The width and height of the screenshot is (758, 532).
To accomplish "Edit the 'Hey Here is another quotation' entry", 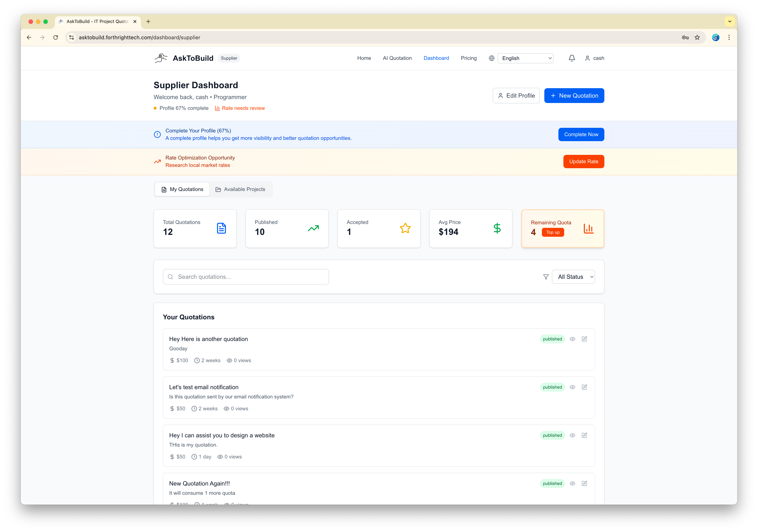I will 584,339.
